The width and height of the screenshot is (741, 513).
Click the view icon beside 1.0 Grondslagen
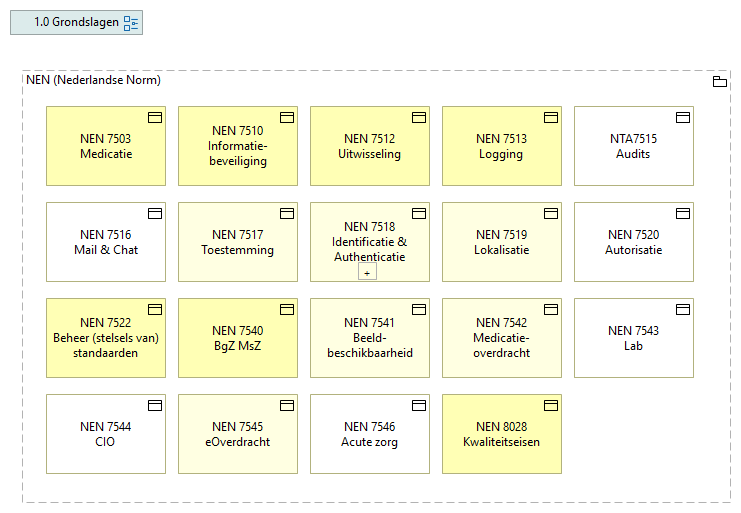[x=131, y=23]
